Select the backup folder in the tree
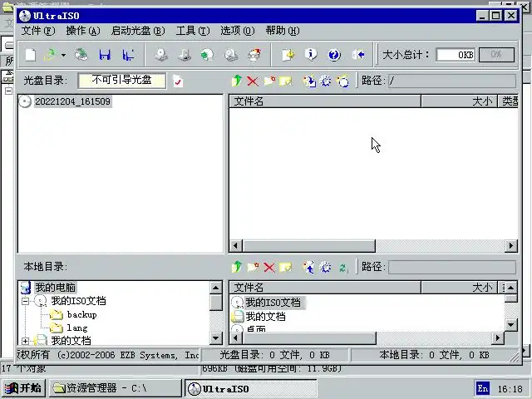Viewport: 532px width, 399px height. click(81, 314)
